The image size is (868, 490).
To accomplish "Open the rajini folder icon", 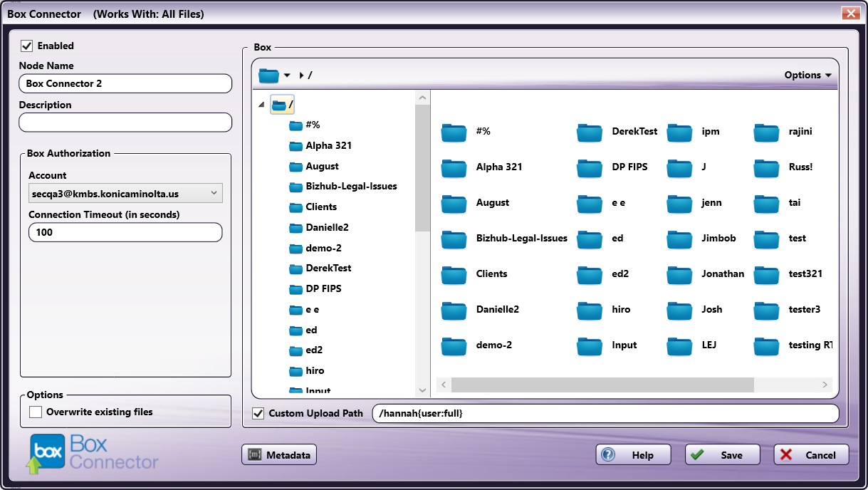I will 766,132.
